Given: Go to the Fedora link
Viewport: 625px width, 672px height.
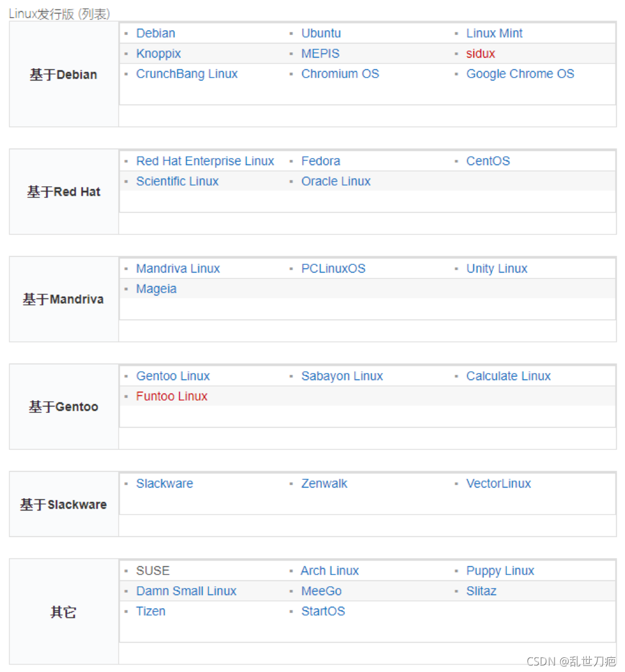Looking at the screenshot, I should click(x=321, y=161).
